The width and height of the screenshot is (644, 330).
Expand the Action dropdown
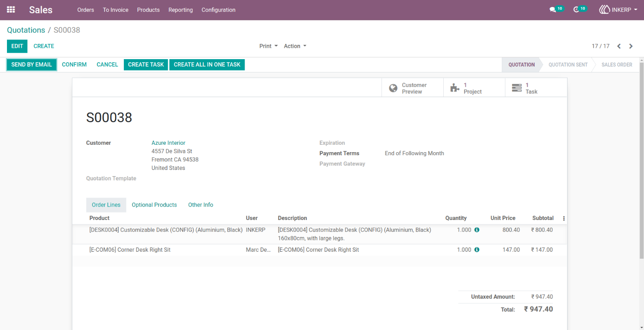point(295,46)
